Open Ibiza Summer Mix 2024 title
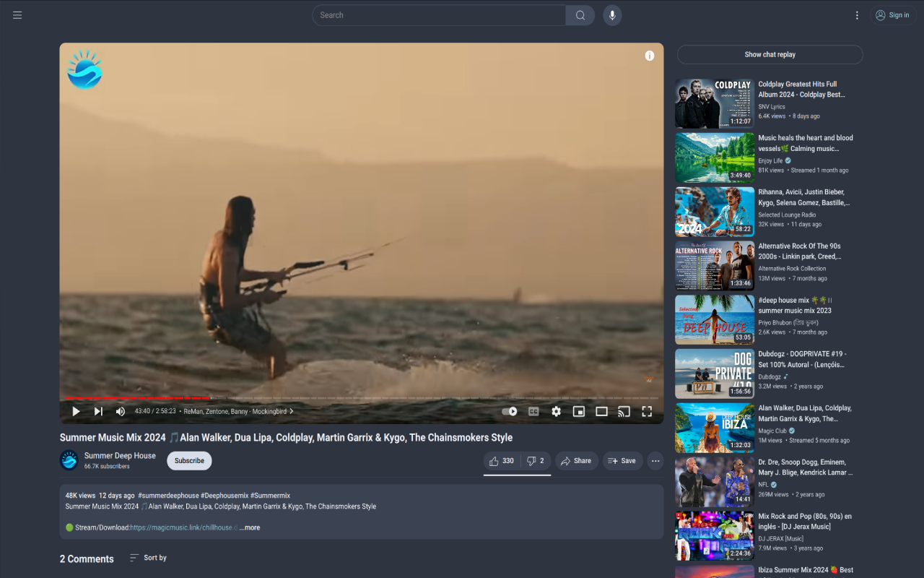Screen dimensions: 924x578 (806, 570)
